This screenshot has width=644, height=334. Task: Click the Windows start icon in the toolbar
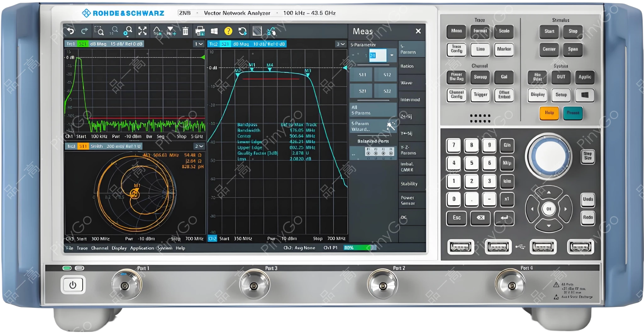214,31
